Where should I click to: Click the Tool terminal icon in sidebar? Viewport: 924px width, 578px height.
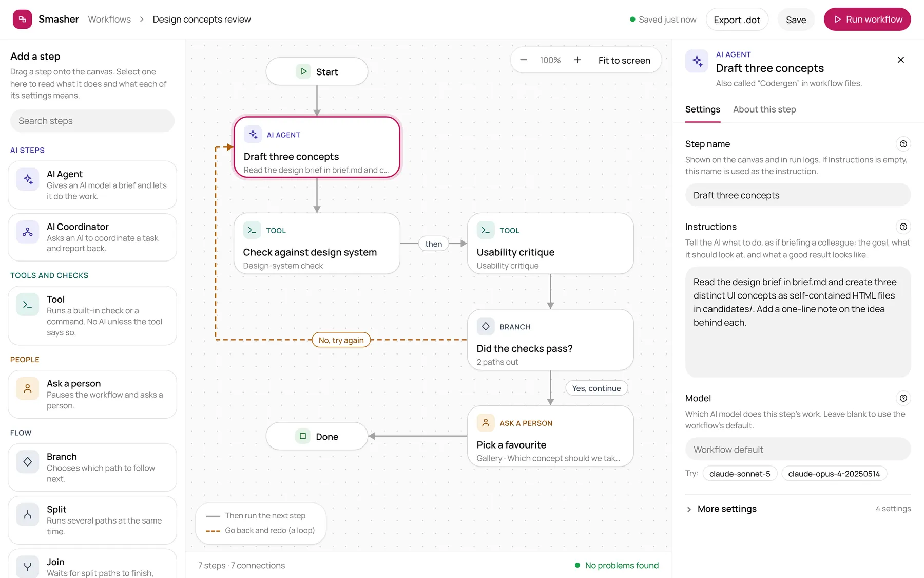(x=28, y=305)
